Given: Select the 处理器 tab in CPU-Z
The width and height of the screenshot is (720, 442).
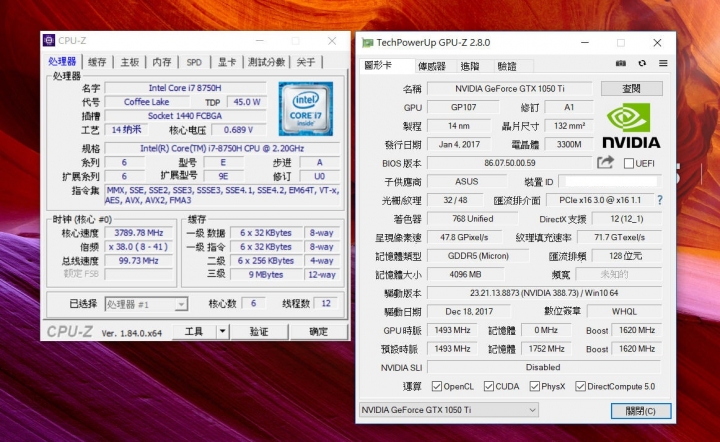Looking at the screenshot, I should pyautogui.click(x=62, y=62).
